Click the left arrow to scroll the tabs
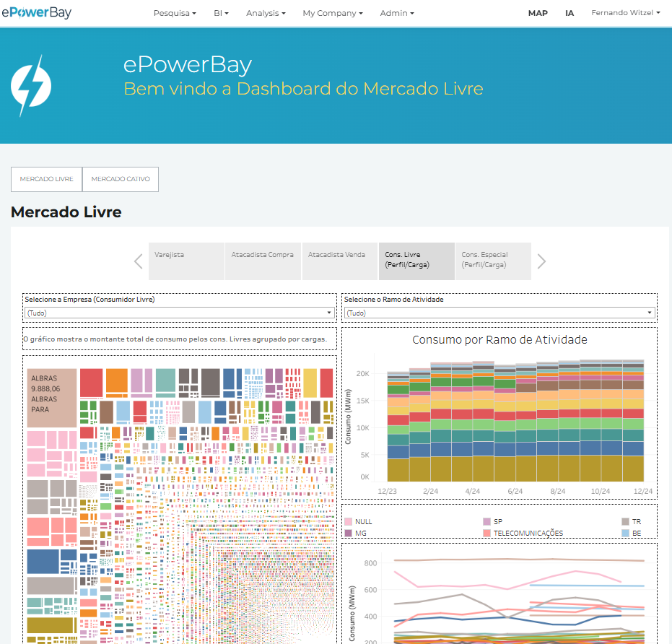 138,261
